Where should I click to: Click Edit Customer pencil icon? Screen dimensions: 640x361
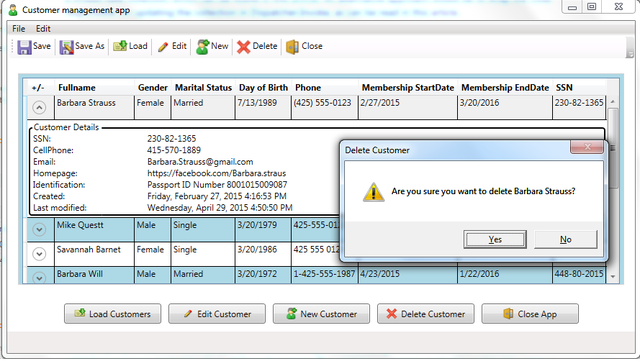(188, 314)
